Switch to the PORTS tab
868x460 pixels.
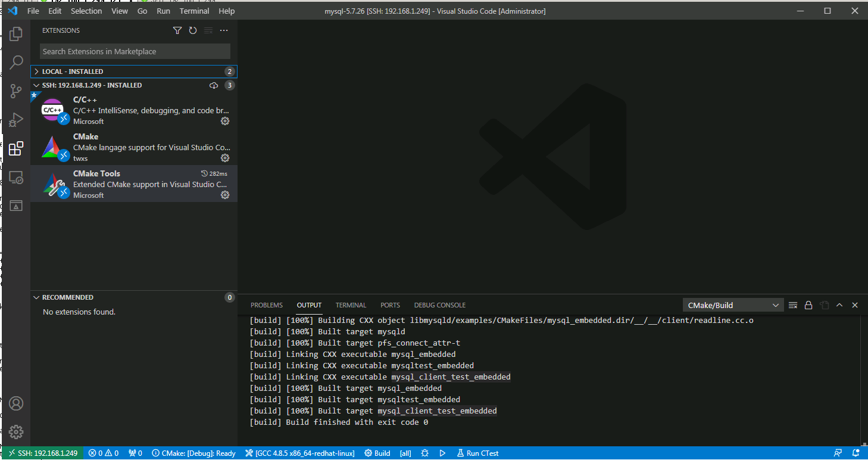(391, 305)
